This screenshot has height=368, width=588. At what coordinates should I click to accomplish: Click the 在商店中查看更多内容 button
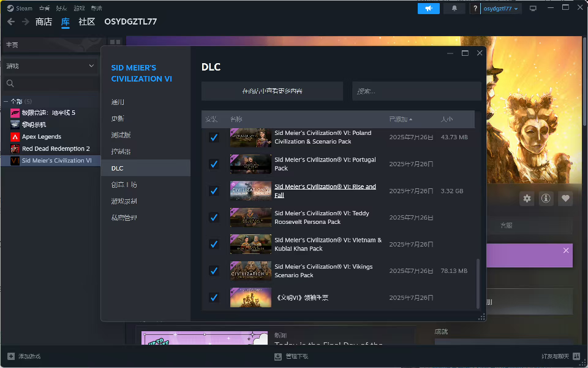pos(272,91)
